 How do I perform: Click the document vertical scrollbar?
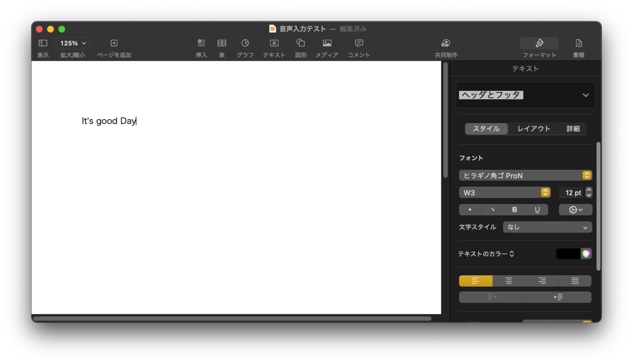[x=445, y=120]
